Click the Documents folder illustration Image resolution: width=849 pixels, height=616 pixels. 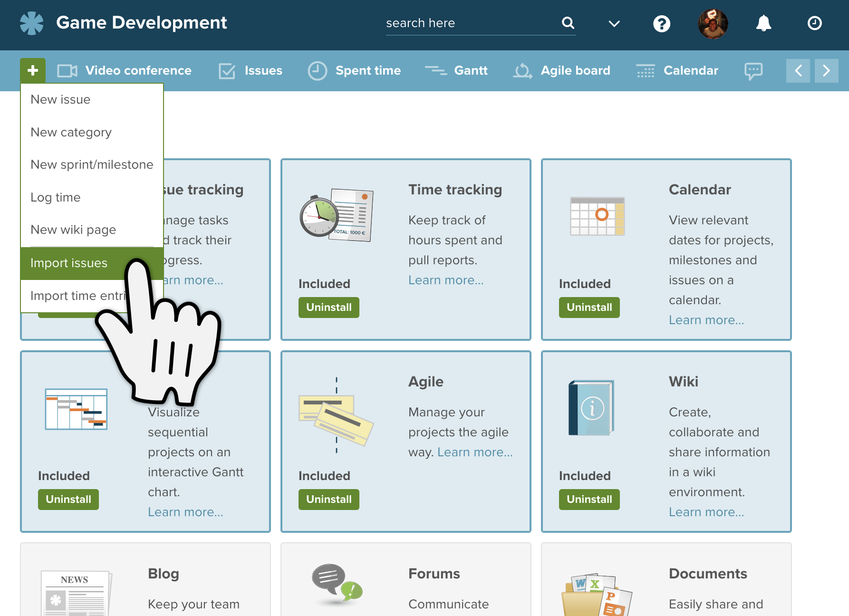tap(597, 595)
